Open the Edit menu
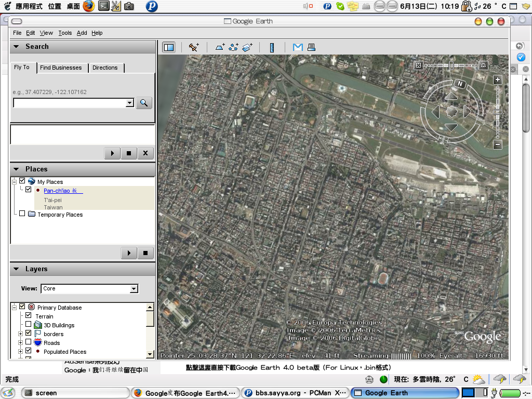 pyautogui.click(x=31, y=33)
